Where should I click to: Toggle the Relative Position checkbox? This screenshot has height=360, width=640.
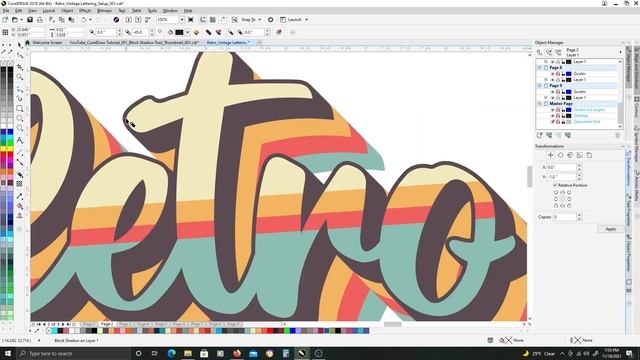pos(555,185)
